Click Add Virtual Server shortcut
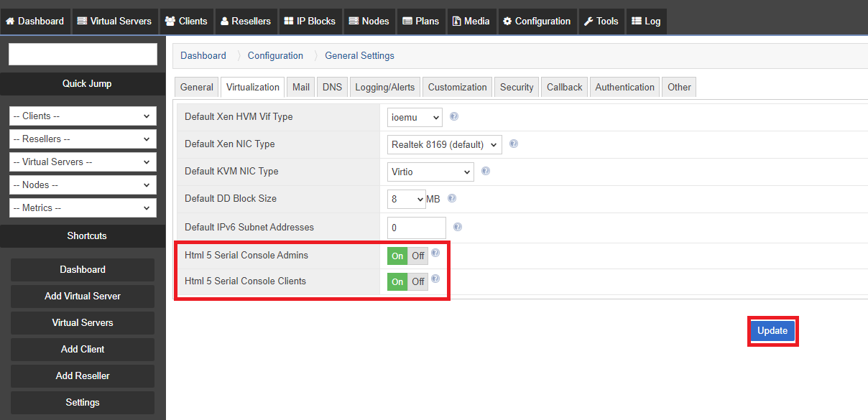This screenshot has height=420, width=868. [x=83, y=297]
